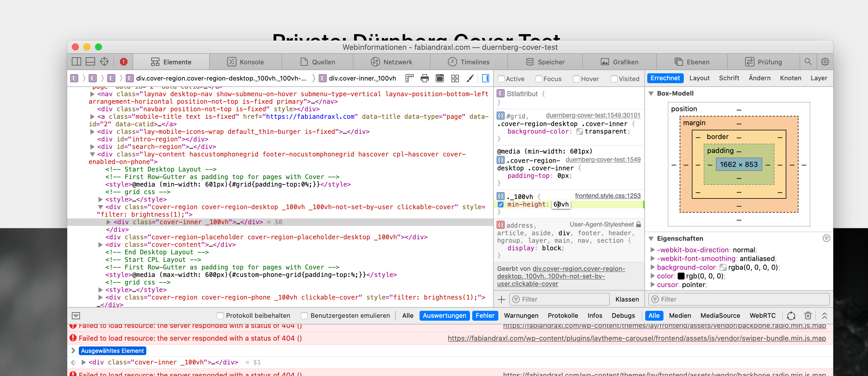Open frontend.style.css:1253 source link
Image resolution: width=868 pixels, height=376 pixels.
tap(607, 196)
